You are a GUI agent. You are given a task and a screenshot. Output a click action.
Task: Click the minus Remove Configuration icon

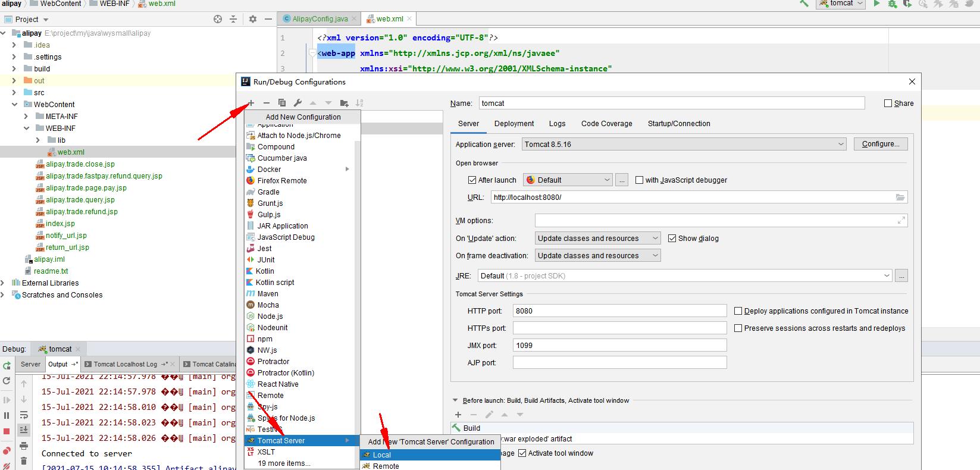[x=267, y=103]
